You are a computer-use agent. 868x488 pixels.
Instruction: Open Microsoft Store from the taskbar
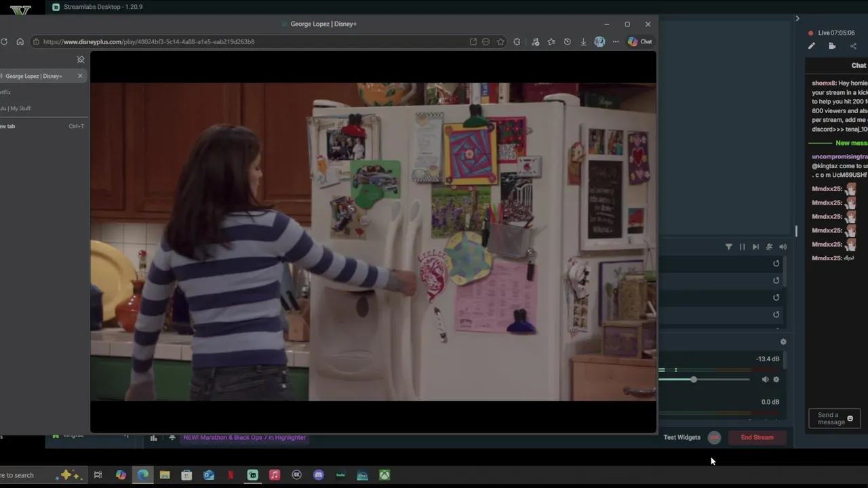pos(186,475)
